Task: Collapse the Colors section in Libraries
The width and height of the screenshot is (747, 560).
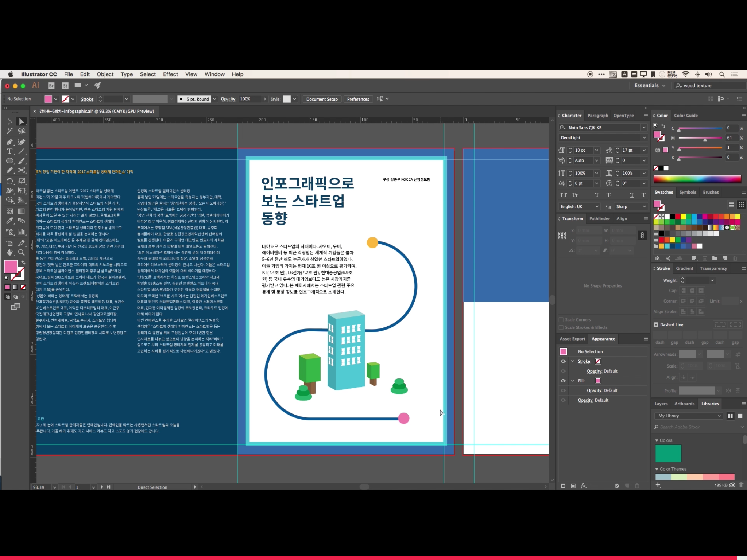Action: click(657, 440)
